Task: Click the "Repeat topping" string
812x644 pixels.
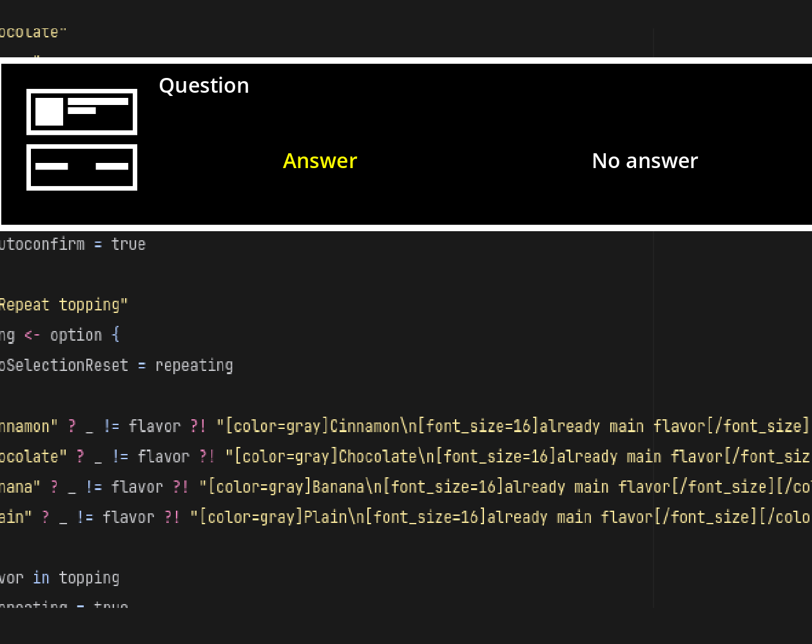Action: coord(64,305)
